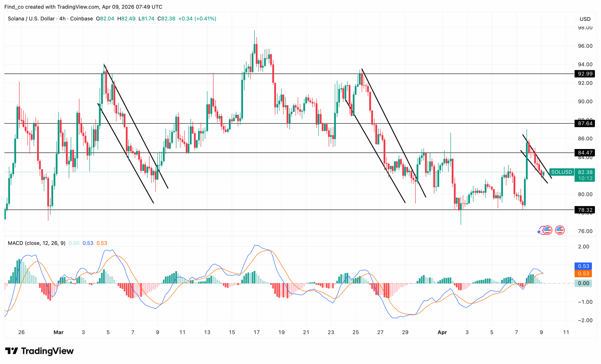Click the '26' date label on the time axis
This screenshot has width=601, height=364.
(x=21, y=332)
